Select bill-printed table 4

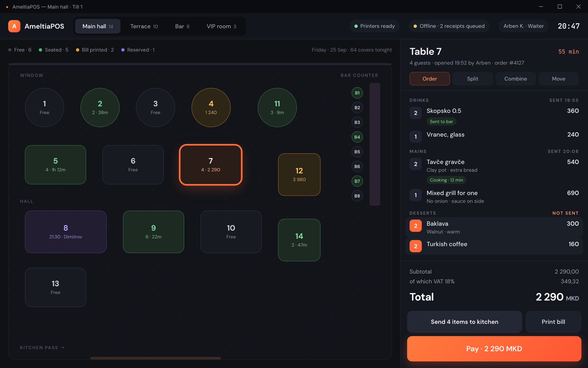click(x=211, y=107)
